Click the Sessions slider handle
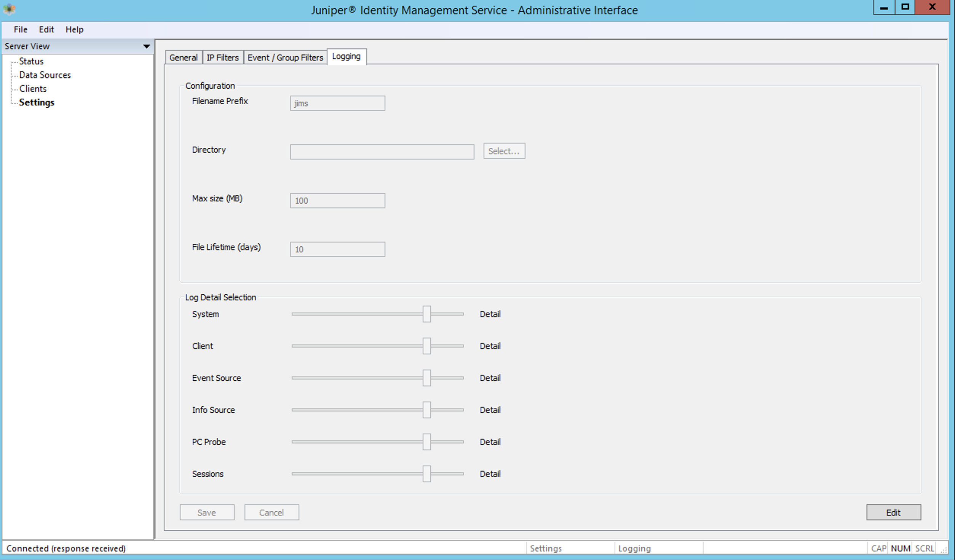 point(426,474)
